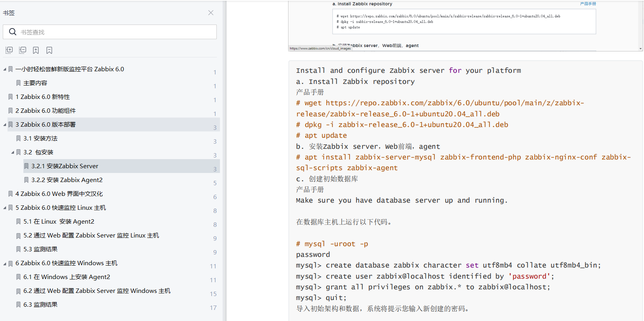Open bookmark 4 Zabbix 6.0 Web 界面中文汉化
The image size is (644, 321).
pos(59,194)
